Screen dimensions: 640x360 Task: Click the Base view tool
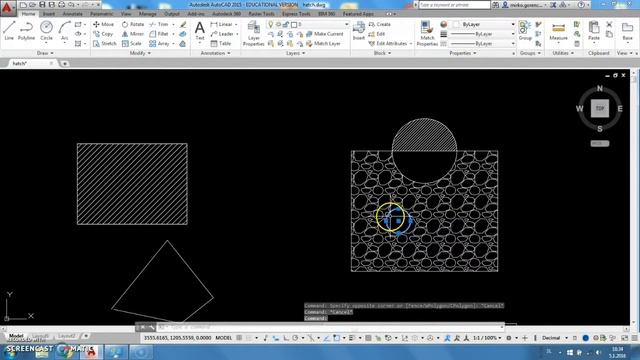click(627, 31)
